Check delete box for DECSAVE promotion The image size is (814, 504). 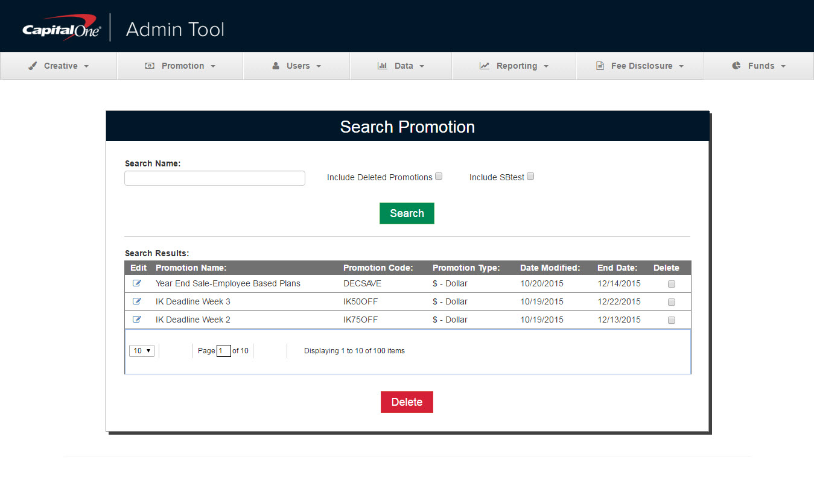click(672, 284)
